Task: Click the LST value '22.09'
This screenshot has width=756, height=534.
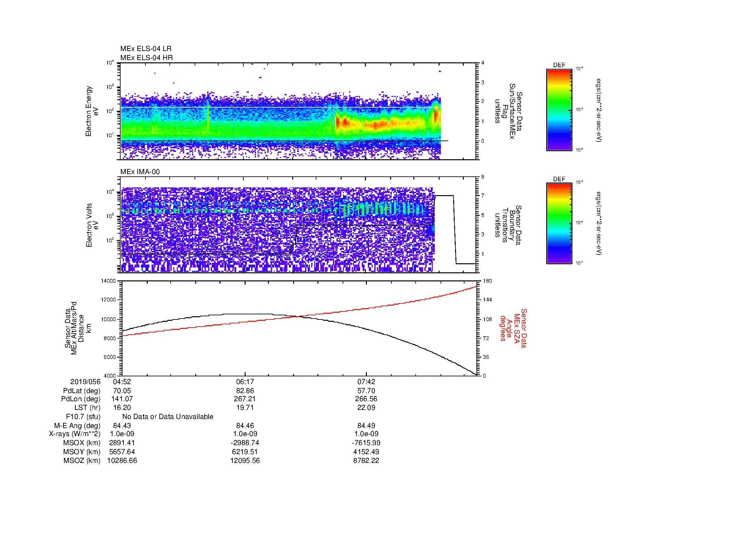Action: click(366, 408)
